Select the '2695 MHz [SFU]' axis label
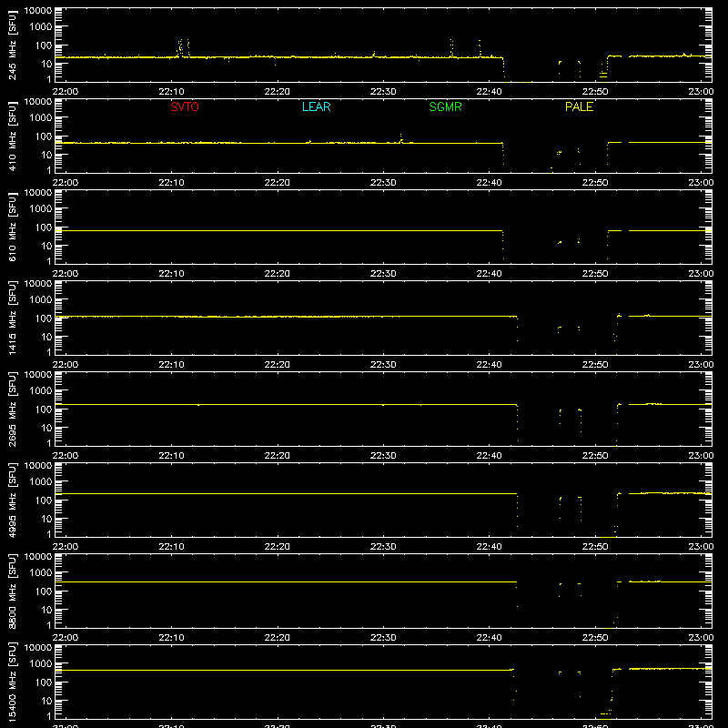This screenshot has height=728, width=728. pos(12,409)
